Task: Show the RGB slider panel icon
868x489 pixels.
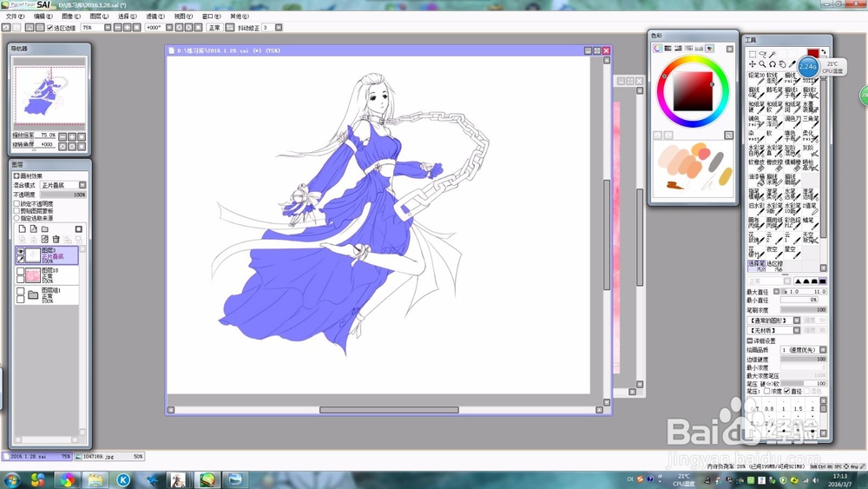Action: coord(667,48)
